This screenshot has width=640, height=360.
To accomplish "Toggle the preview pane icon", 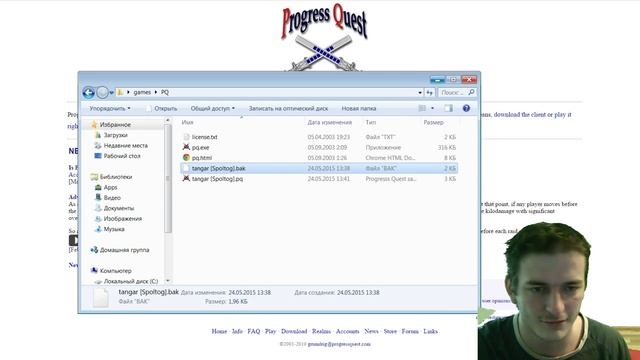I will (448, 109).
